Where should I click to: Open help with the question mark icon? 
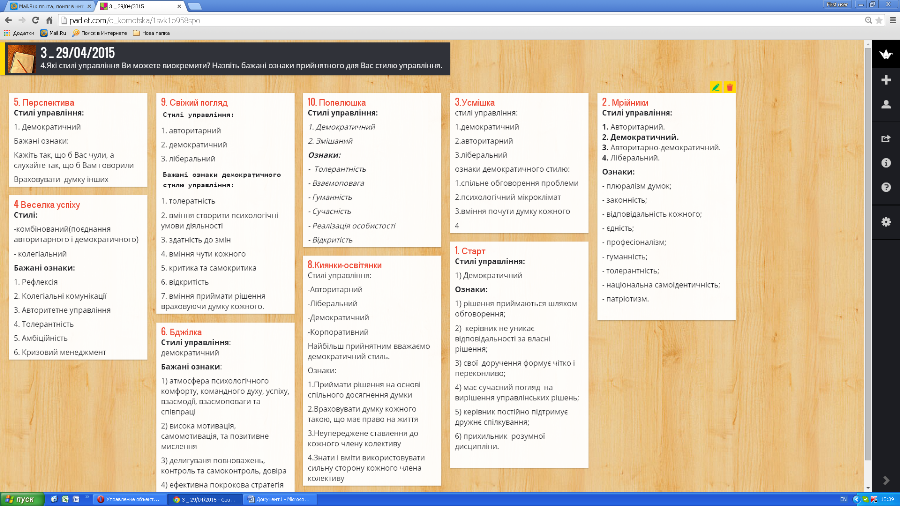pyautogui.click(x=885, y=187)
